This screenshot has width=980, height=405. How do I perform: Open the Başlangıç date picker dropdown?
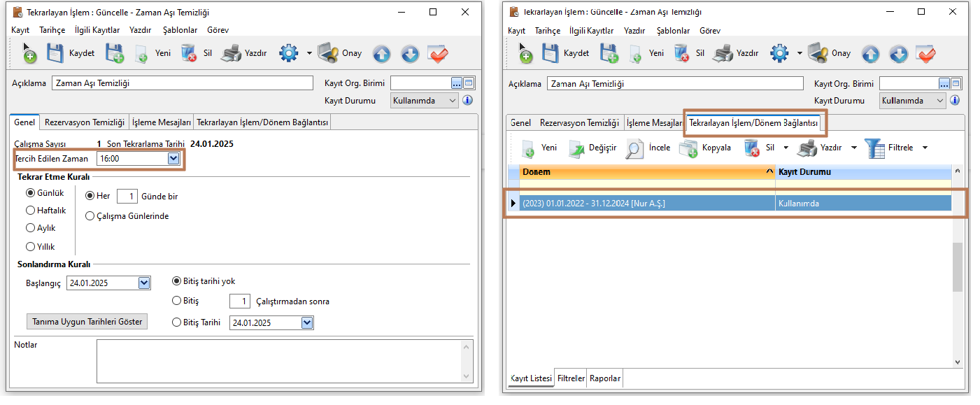coord(143,283)
